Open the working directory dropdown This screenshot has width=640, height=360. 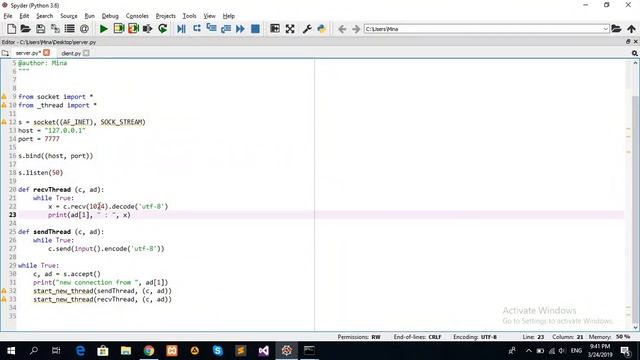click(605, 29)
